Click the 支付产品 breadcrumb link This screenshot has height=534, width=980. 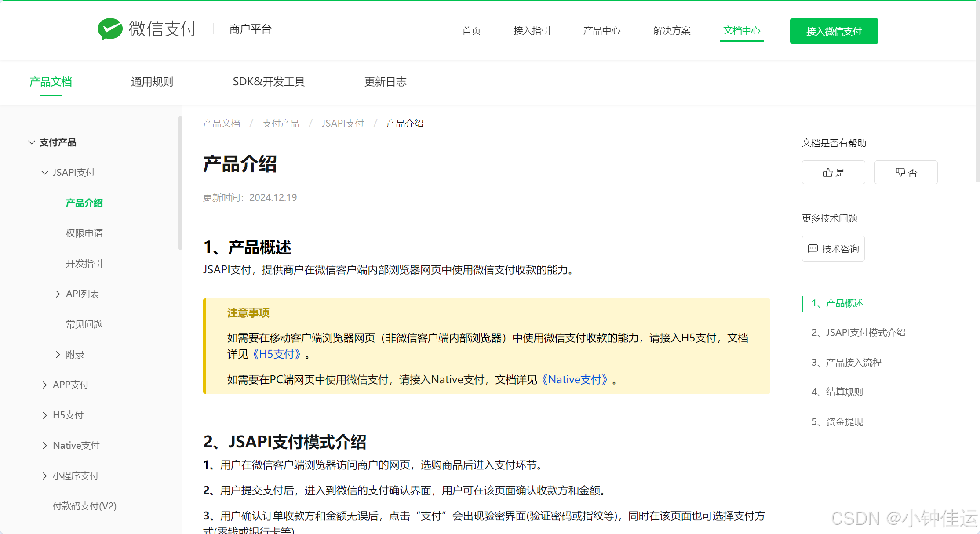tap(281, 124)
